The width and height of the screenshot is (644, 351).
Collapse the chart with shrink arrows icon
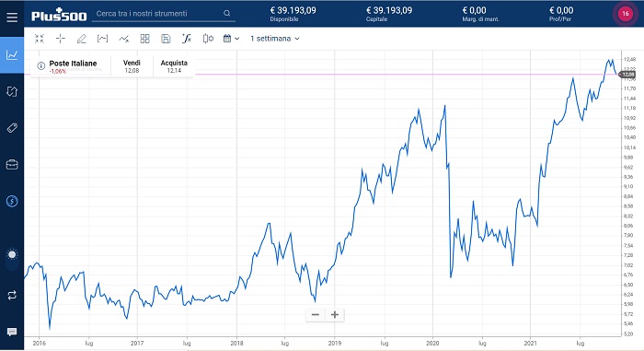coord(40,39)
